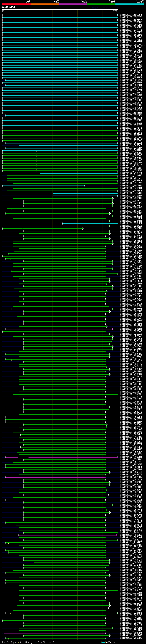This screenshot has width=146, height=644.
Task: Click the UniRef100_O22141 label
Action: pyautogui.click(x=131, y=93)
